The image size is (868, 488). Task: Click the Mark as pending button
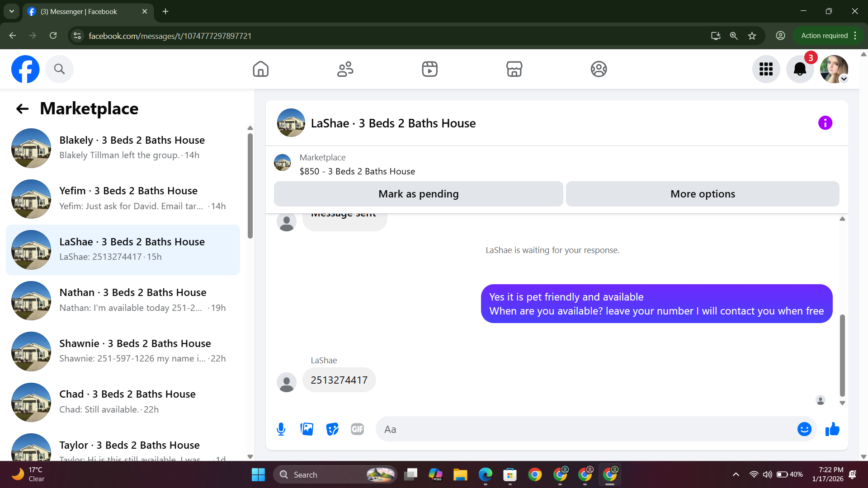tap(418, 194)
